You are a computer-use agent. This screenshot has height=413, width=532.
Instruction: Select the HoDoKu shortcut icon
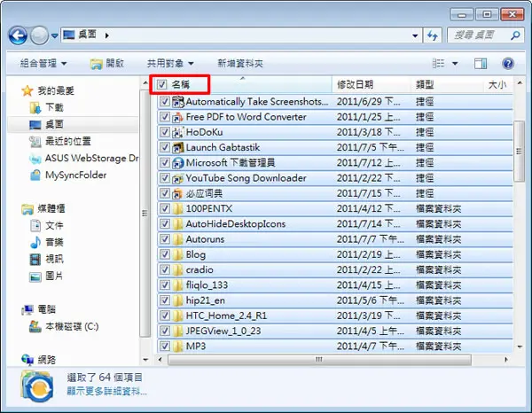[x=178, y=132]
